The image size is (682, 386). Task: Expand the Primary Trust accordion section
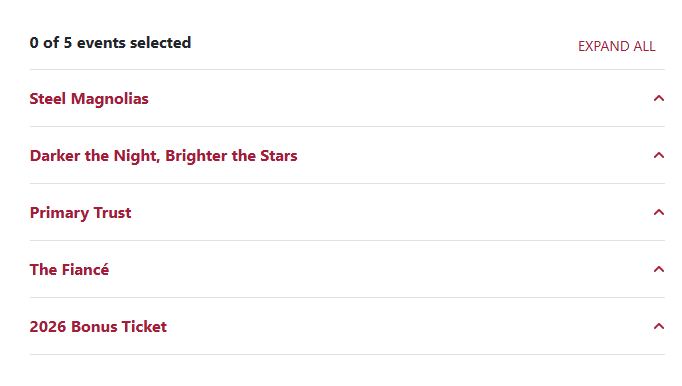click(347, 212)
